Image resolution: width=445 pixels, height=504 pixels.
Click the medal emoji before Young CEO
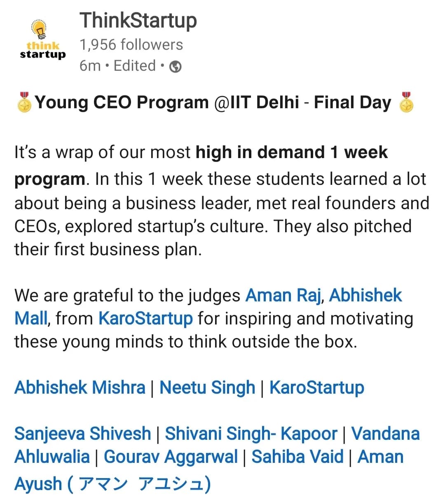point(24,103)
